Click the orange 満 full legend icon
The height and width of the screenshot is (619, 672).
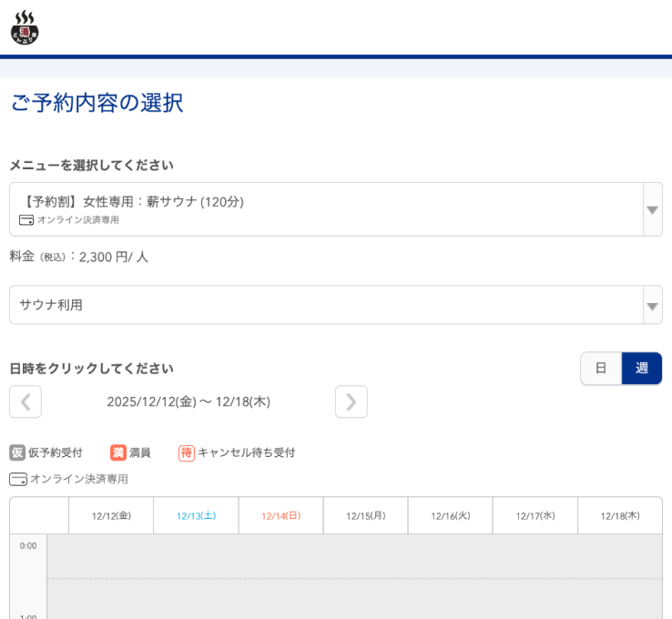click(x=118, y=452)
